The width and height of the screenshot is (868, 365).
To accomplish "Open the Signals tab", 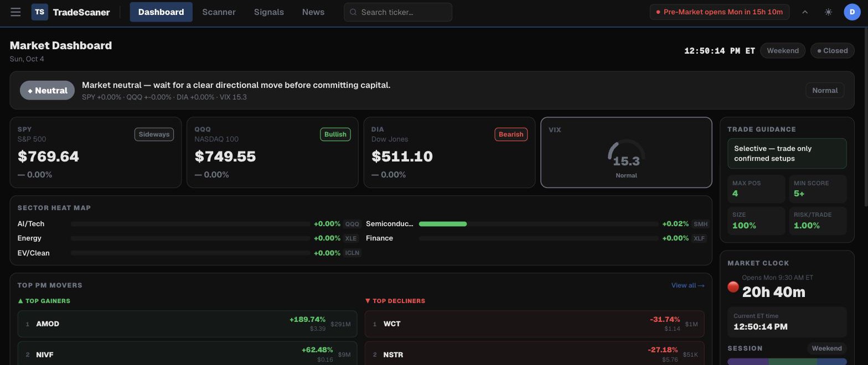I will (269, 12).
